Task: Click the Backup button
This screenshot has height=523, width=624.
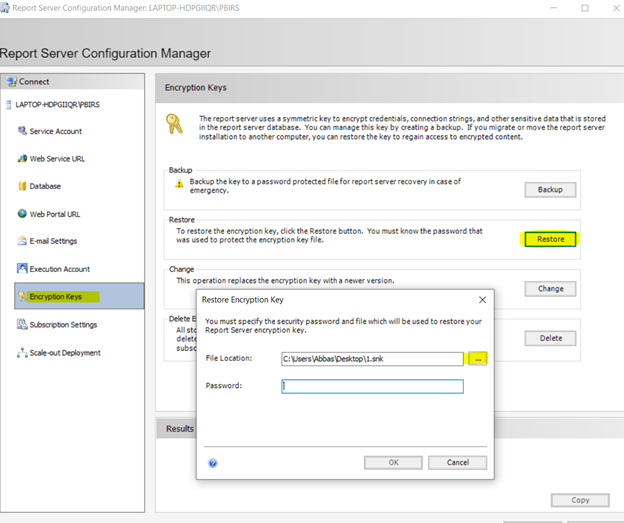Action: coord(550,190)
